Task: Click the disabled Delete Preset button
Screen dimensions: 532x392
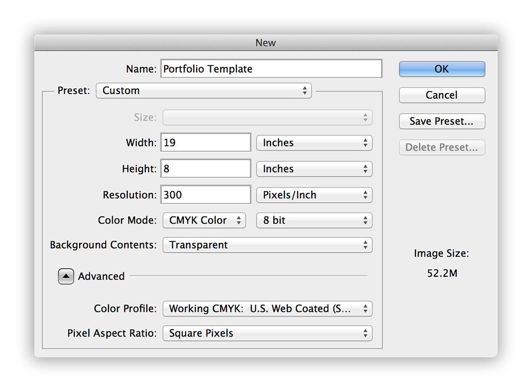Action: click(441, 147)
